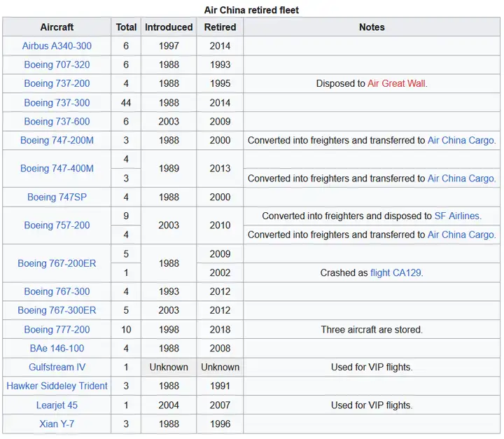This screenshot has width=504, height=439.
Task: Click Unknown introduced cell for Gulfstream IV
Action: (x=169, y=368)
